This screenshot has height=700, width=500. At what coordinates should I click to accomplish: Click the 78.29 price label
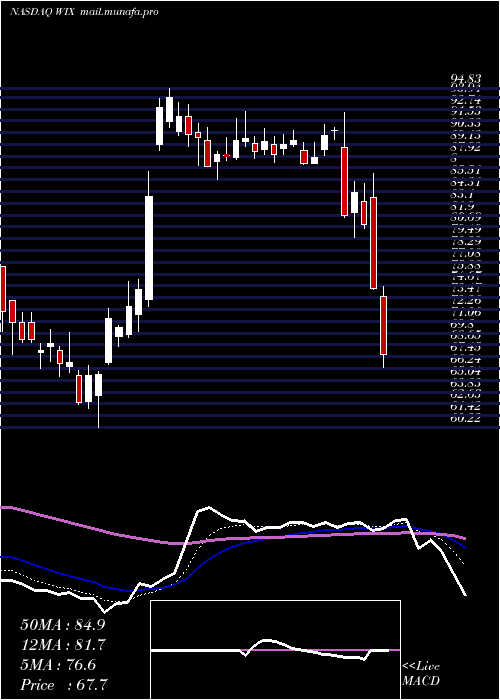pos(465,242)
